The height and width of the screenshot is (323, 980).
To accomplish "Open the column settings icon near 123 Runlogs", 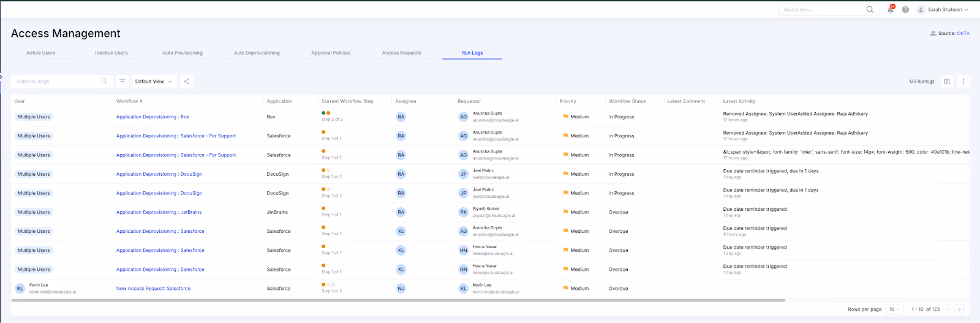I will pyautogui.click(x=947, y=82).
